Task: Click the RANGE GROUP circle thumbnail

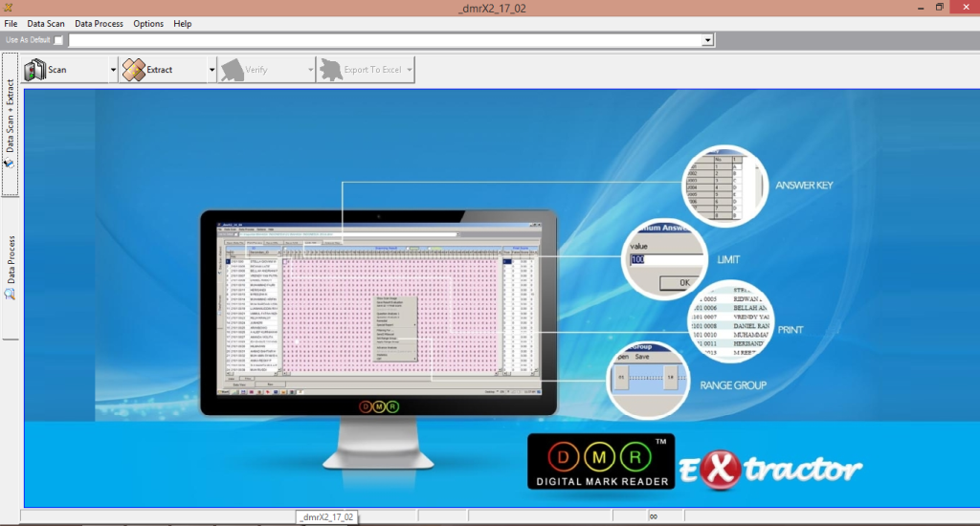Action: (x=649, y=379)
